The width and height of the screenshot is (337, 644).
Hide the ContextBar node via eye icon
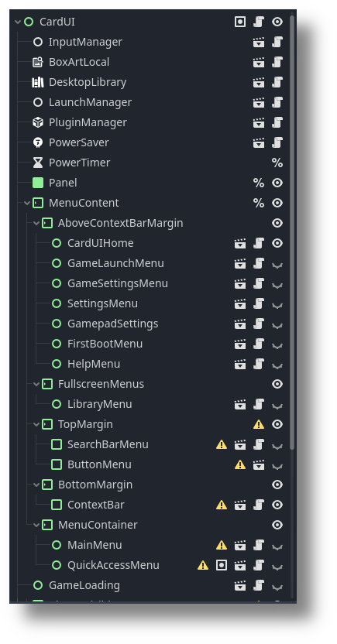tap(277, 505)
